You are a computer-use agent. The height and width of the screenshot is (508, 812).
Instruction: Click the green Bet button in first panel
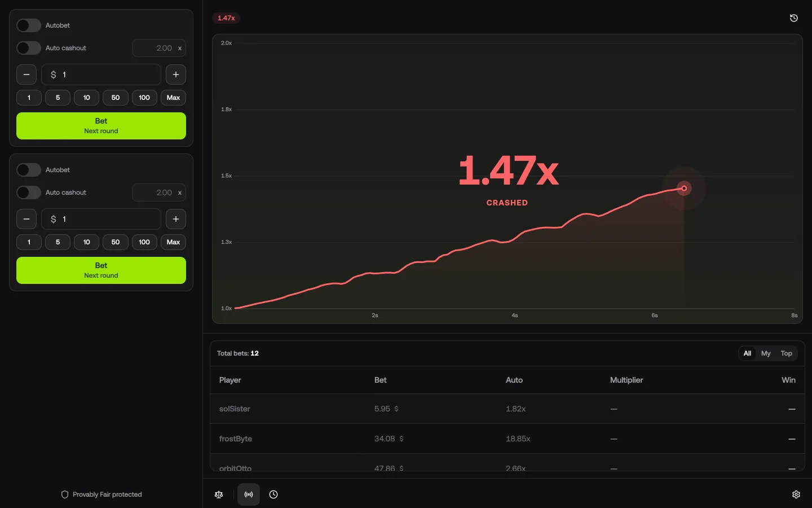click(101, 126)
